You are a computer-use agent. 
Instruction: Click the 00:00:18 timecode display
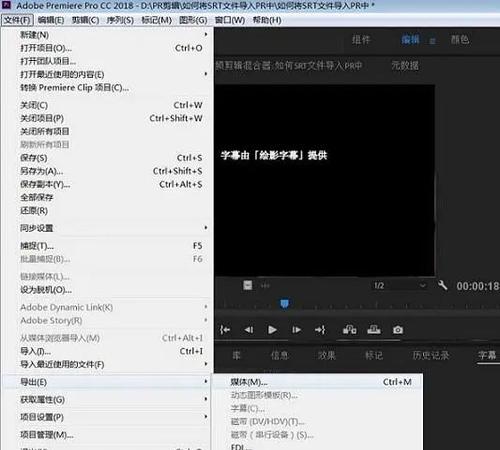pyautogui.click(x=478, y=286)
